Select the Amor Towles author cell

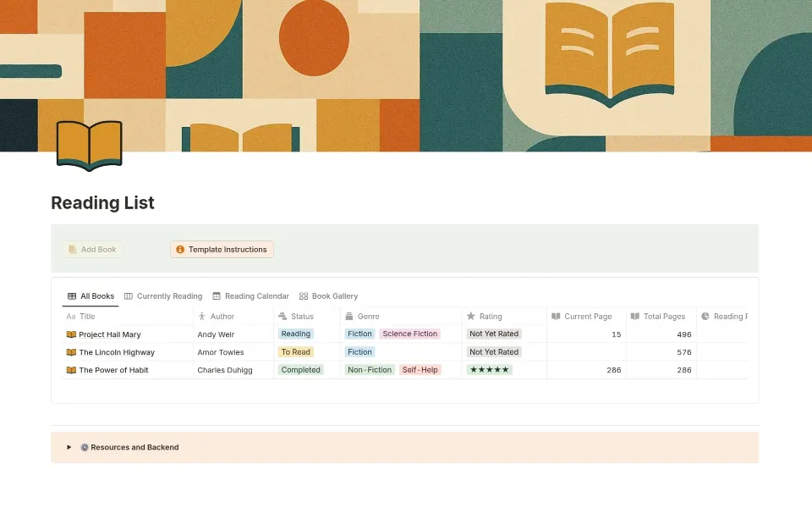pos(233,352)
